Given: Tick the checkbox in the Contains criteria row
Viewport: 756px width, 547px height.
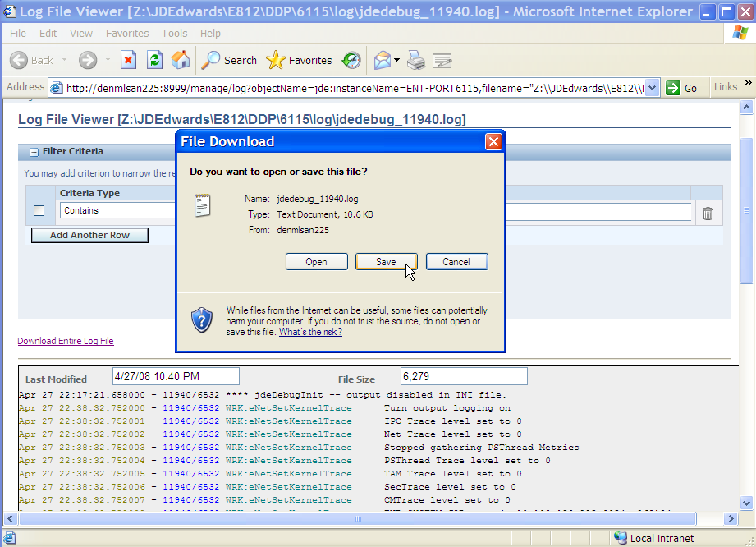Looking at the screenshot, I should click(x=39, y=211).
